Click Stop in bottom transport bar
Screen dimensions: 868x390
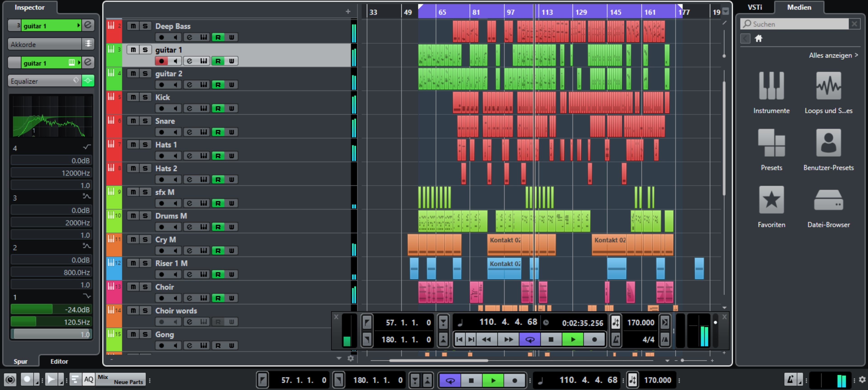point(471,381)
